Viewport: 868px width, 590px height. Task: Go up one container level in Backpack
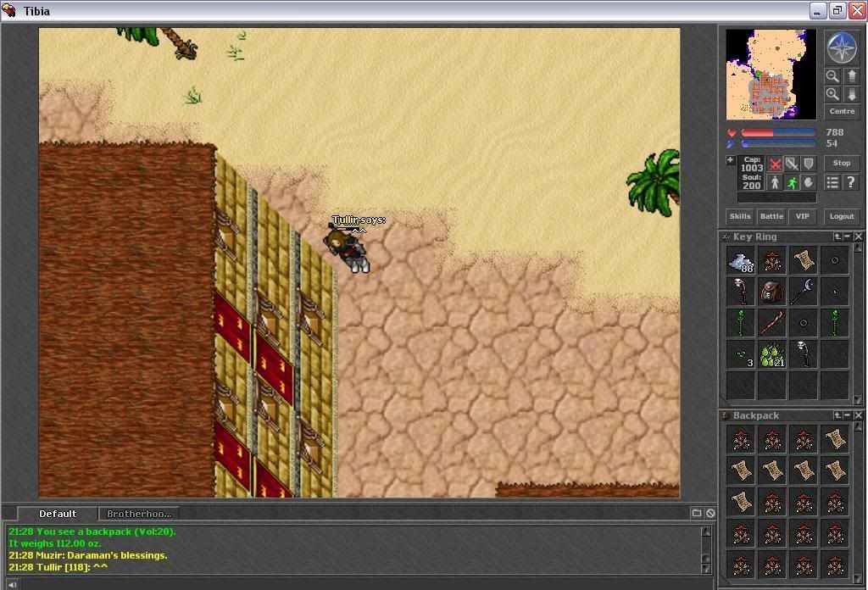(837, 415)
